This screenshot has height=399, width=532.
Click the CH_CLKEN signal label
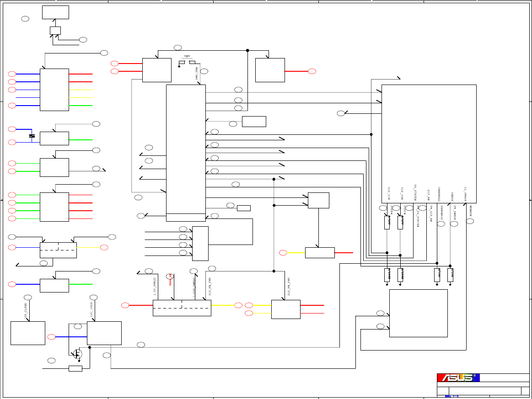(x=26, y=310)
